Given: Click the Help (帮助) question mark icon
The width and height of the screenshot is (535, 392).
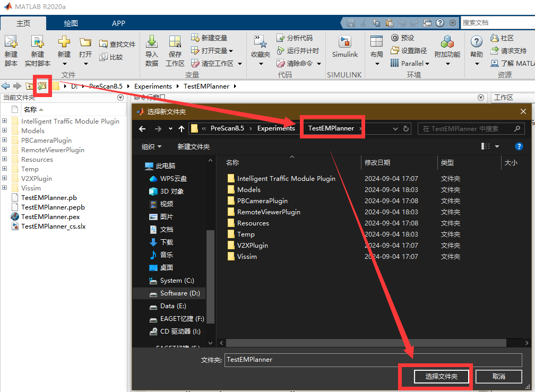Looking at the screenshot, I should [476, 42].
